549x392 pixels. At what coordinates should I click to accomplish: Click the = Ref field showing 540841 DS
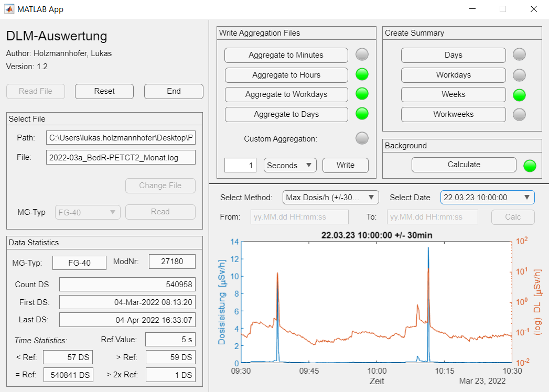(68, 375)
